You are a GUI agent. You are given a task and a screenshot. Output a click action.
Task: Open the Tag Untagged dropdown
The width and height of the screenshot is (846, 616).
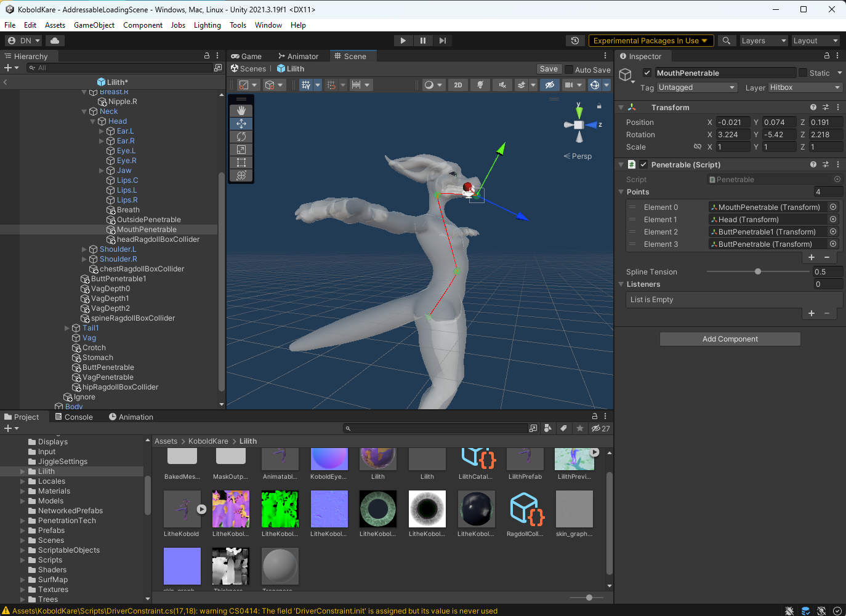click(x=697, y=87)
